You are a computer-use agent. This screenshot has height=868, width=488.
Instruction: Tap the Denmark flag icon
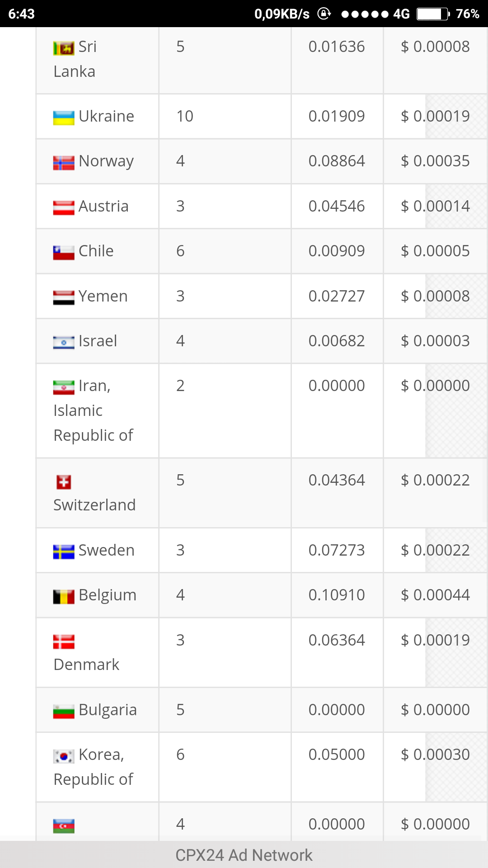[64, 642]
